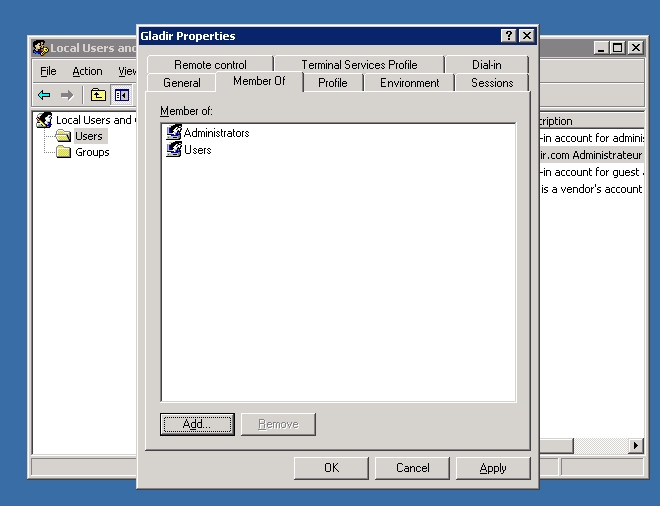Screen dimensions: 660x506
Task: Open the File menu
Action: (x=48, y=71)
